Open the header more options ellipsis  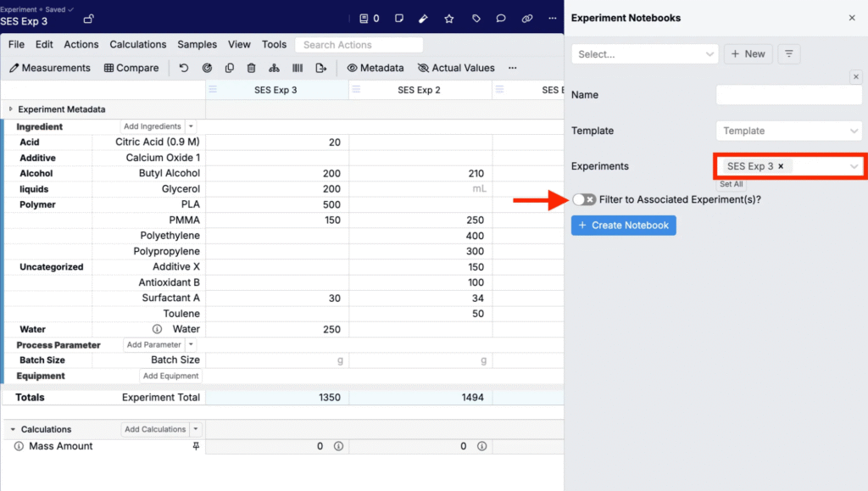pyautogui.click(x=553, y=19)
